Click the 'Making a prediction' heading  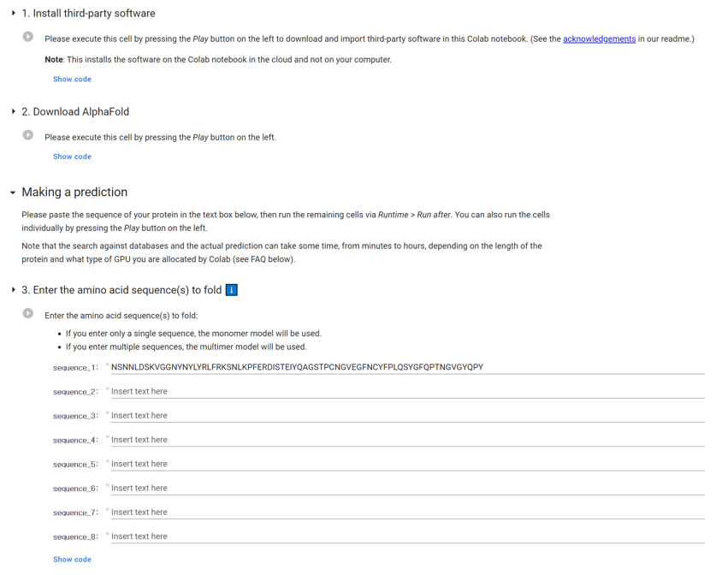coord(74,193)
